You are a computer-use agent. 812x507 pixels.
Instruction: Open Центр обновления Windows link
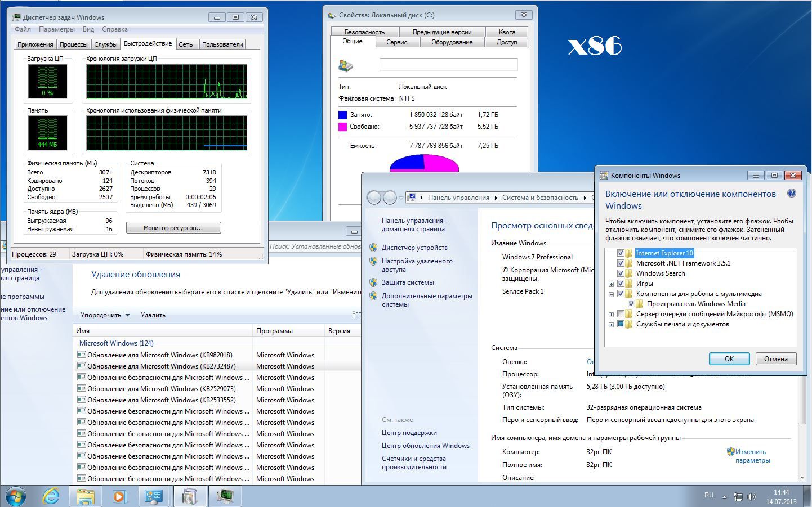pyautogui.click(x=426, y=446)
